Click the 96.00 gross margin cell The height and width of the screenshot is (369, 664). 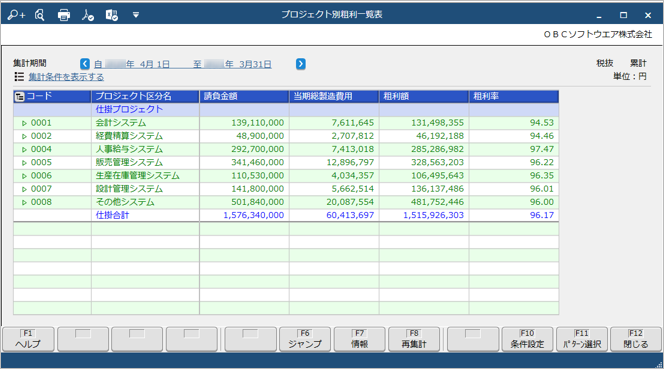(514, 202)
